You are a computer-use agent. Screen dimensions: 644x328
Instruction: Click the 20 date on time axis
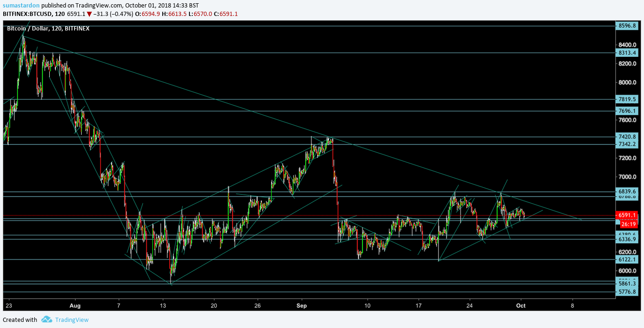[x=214, y=305]
